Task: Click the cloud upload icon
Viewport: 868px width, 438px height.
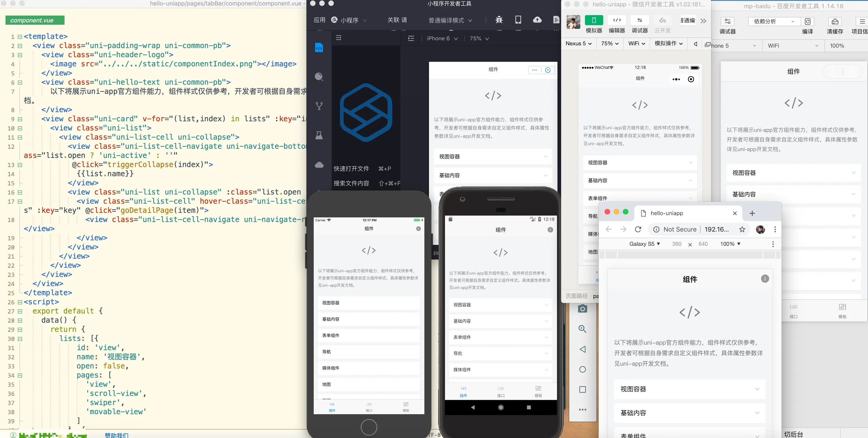Action: [x=537, y=20]
